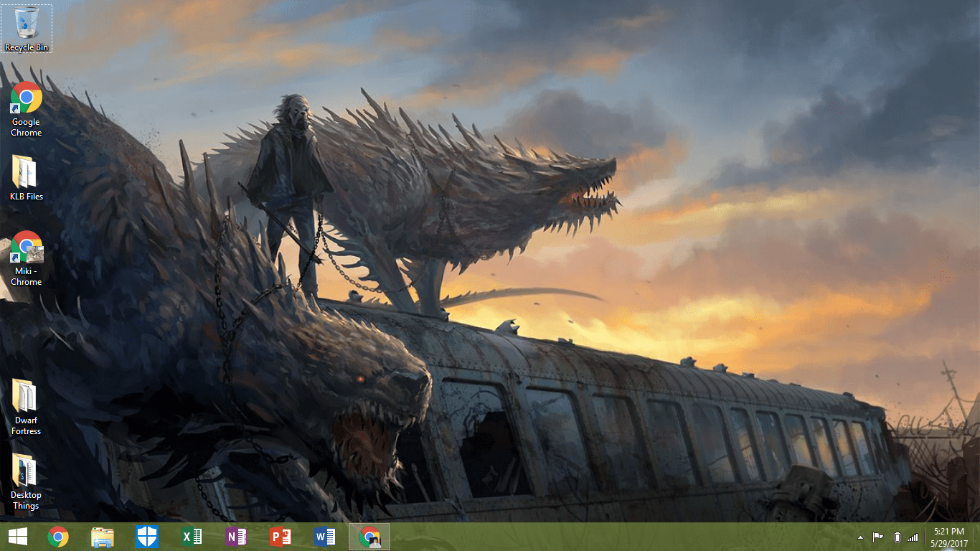Open Action Center flag in system tray

(878, 537)
